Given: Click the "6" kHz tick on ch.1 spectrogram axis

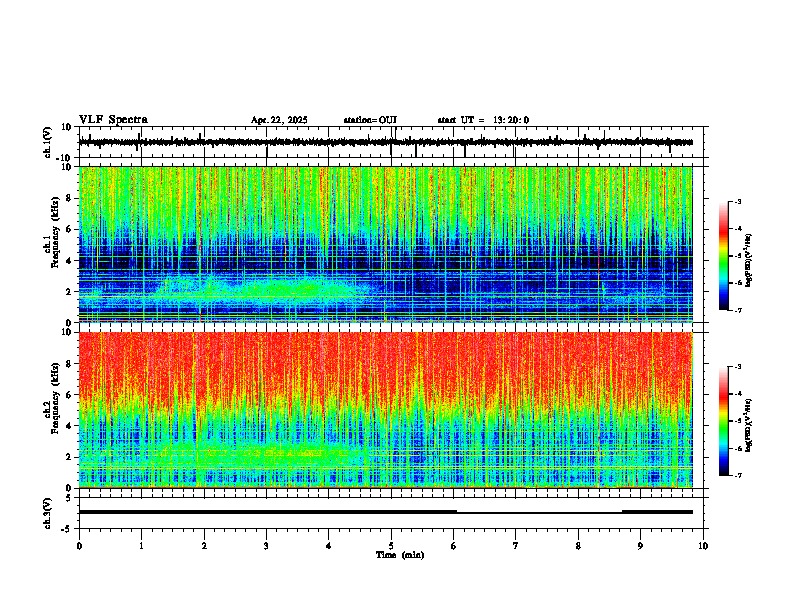Looking at the screenshot, I should (x=69, y=229).
